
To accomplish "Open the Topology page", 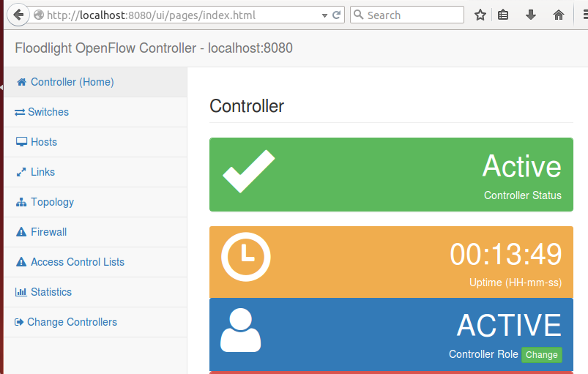I will pos(95,202).
